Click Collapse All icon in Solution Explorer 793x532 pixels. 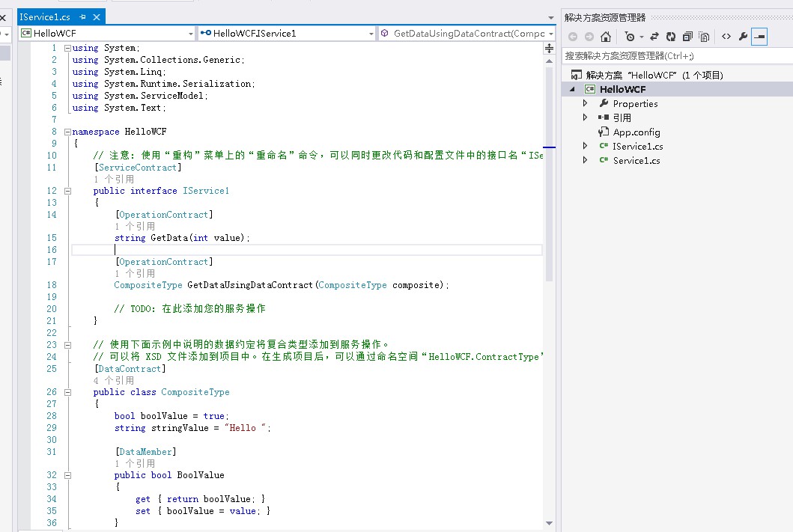coord(687,37)
